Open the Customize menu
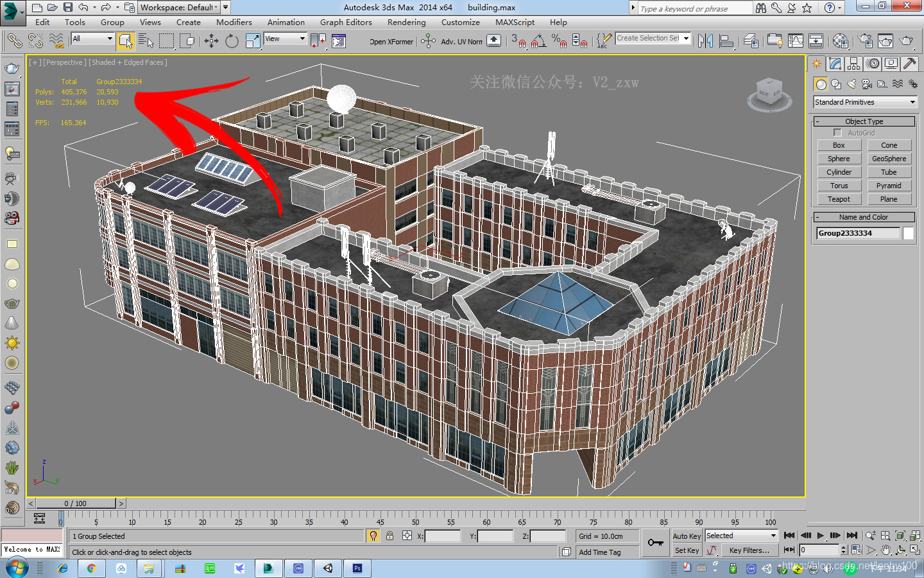The height and width of the screenshot is (578, 924). pyautogui.click(x=460, y=22)
